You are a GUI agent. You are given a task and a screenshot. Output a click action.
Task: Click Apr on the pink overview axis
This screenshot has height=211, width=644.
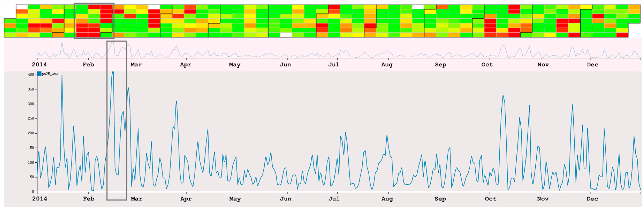(185, 65)
